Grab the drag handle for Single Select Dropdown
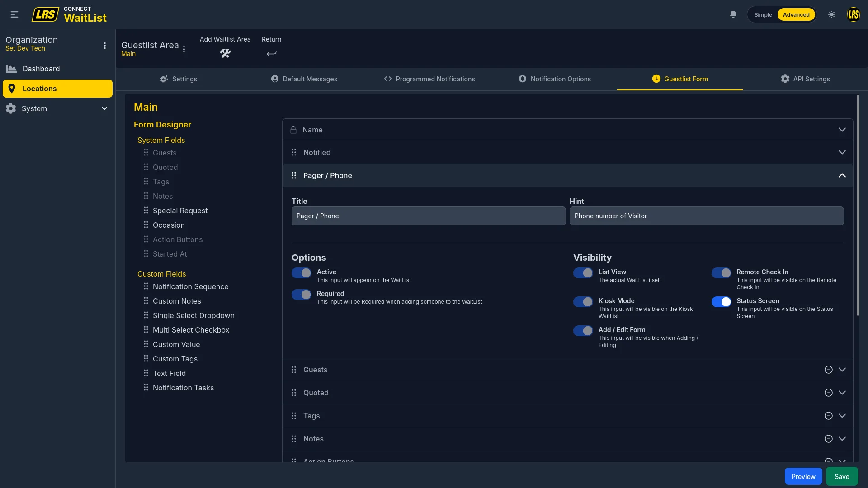This screenshot has width=868, height=488. [146, 315]
